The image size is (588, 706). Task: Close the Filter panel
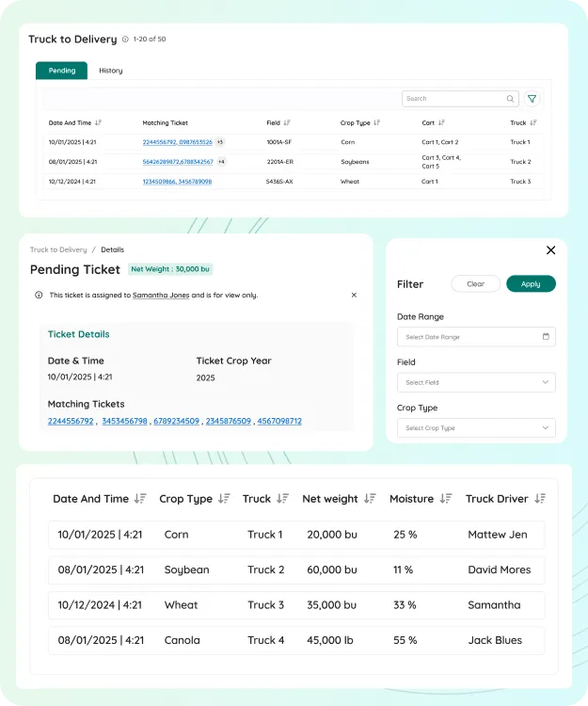[550, 250]
